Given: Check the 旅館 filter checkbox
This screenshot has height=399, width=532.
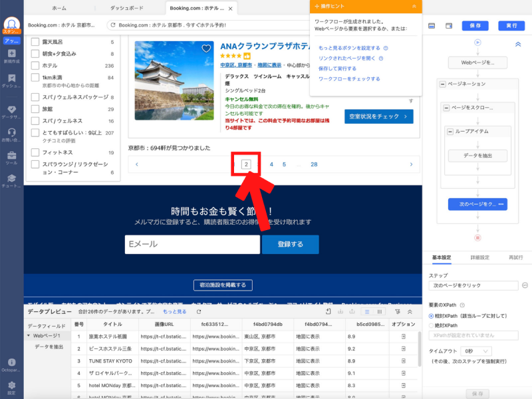Looking at the screenshot, I should pyautogui.click(x=35, y=109).
